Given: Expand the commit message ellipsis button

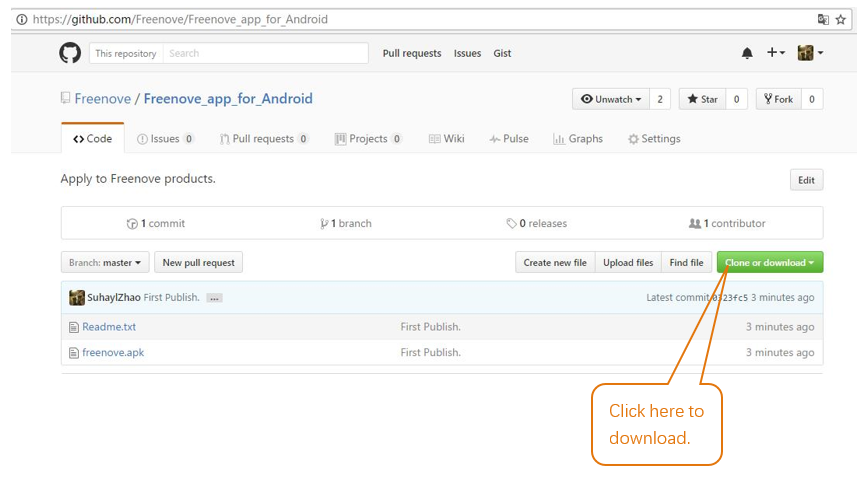Looking at the screenshot, I should pos(214,298).
